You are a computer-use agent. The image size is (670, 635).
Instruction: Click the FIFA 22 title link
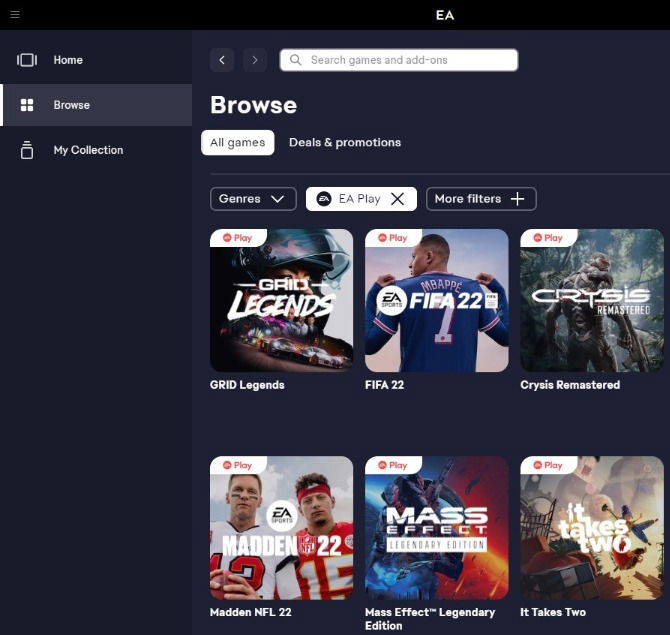point(384,385)
